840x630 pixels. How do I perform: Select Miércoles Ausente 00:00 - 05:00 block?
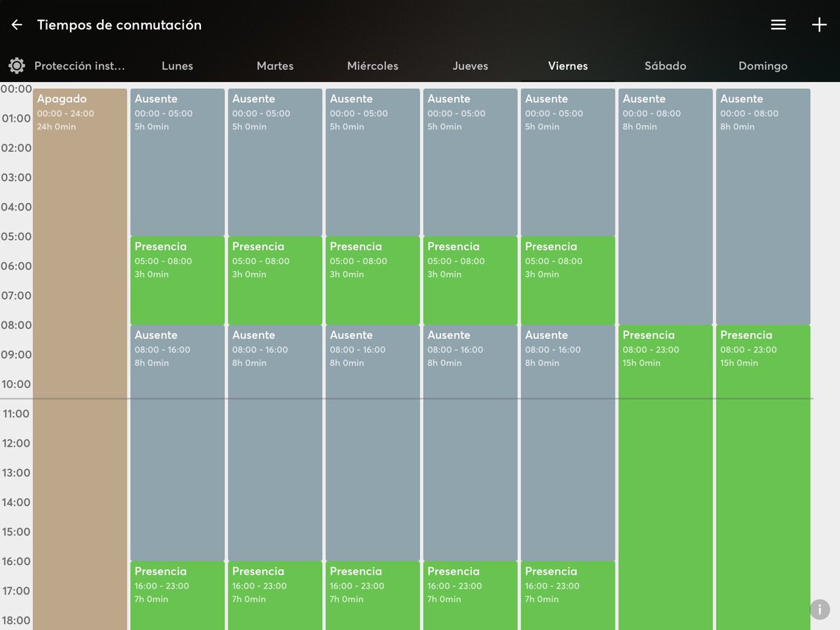pyautogui.click(x=373, y=162)
